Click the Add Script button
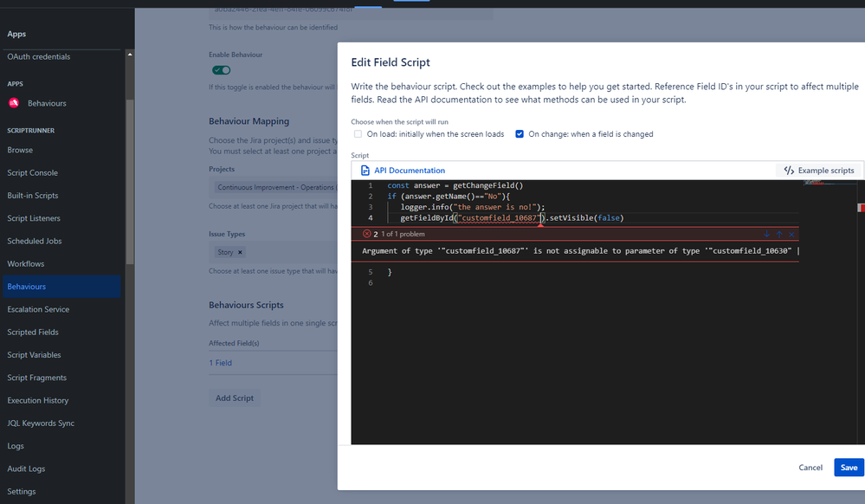The width and height of the screenshot is (865, 504). point(235,398)
